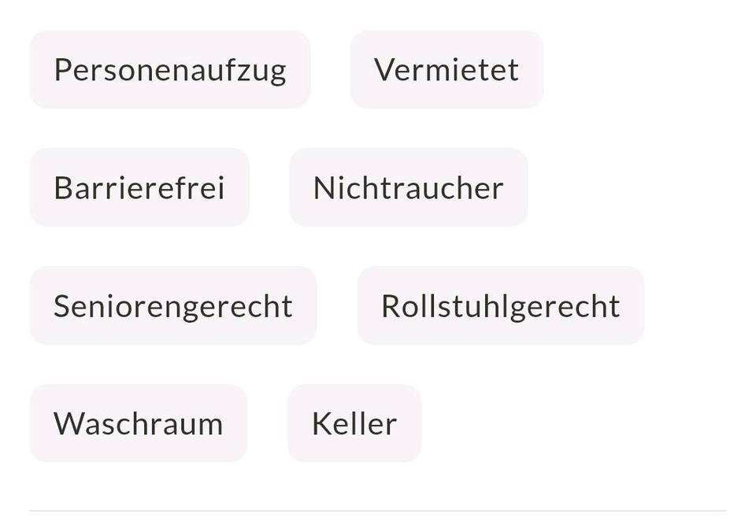Click the Vermietet chip

[x=447, y=70]
